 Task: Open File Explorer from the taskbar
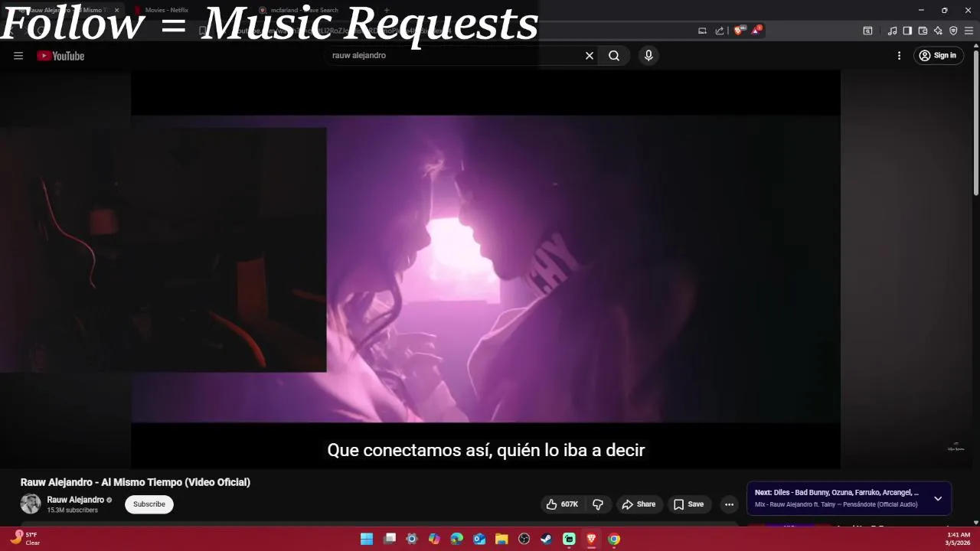pyautogui.click(x=501, y=539)
